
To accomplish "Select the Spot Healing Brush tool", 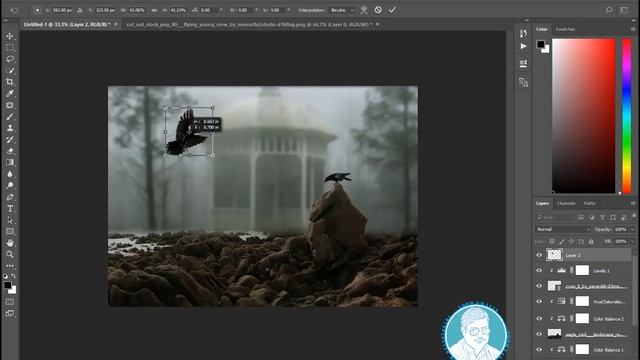I will 10,105.
